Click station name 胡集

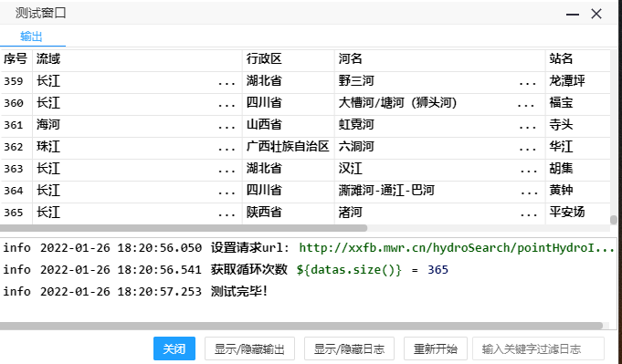pyautogui.click(x=561, y=169)
